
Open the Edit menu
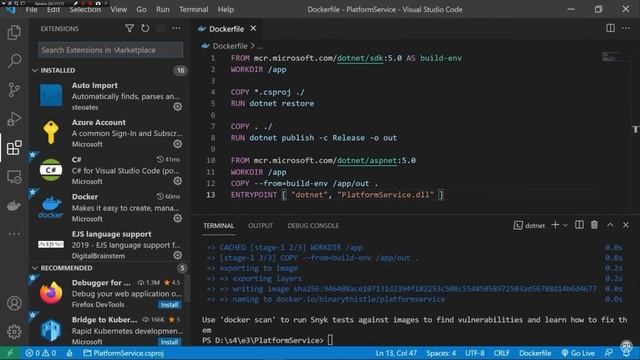(53, 9)
